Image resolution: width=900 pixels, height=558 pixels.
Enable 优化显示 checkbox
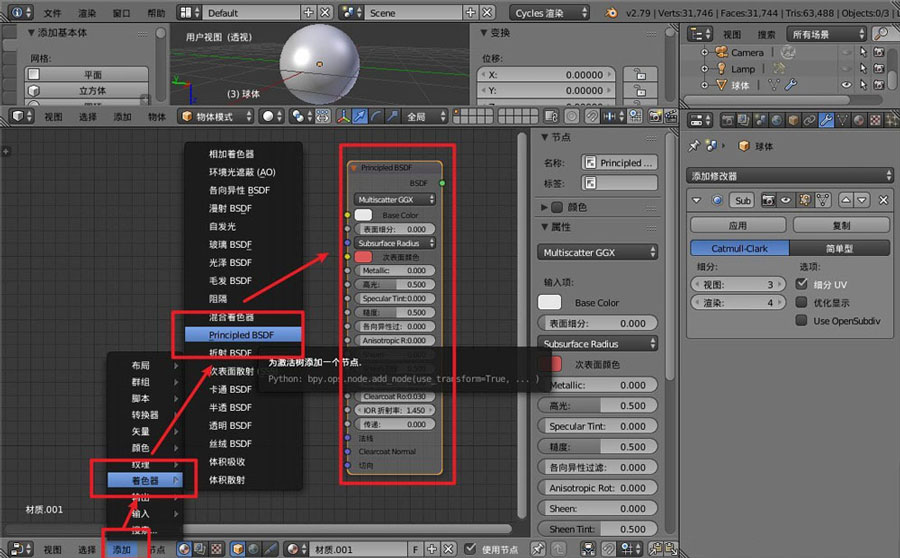802,302
